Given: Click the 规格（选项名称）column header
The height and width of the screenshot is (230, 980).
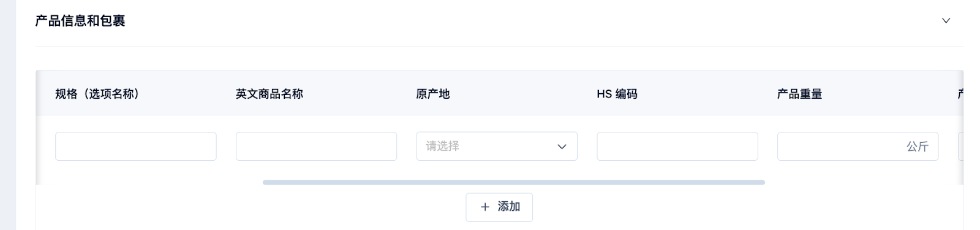Looking at the screenshot, I should (x=97, y=94).
